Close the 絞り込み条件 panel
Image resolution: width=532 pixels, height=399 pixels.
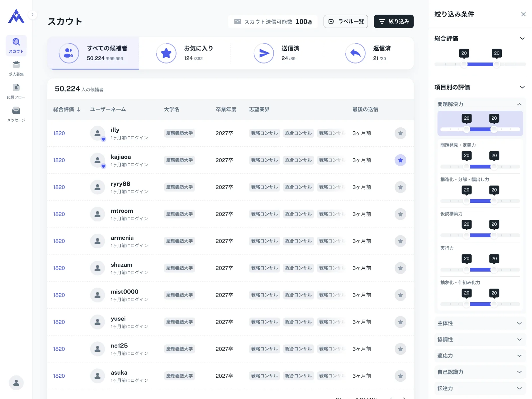point(523,14)
